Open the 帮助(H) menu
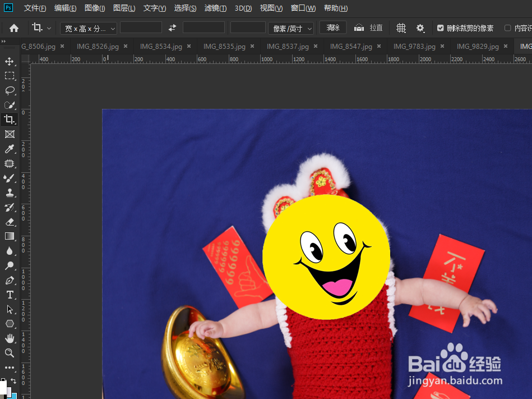The height and width of the screenshot is (399, 532). [x=336, y=8]
